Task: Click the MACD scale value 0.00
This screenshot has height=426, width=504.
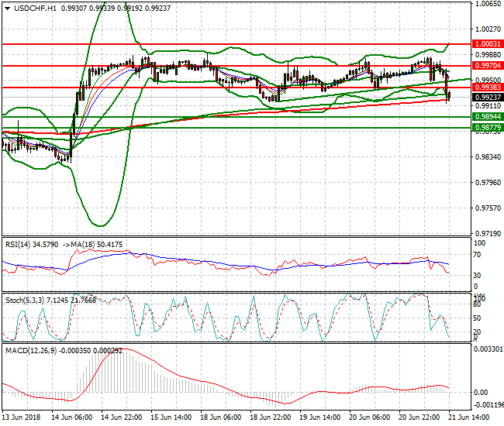Action: [x=481, y=392]
